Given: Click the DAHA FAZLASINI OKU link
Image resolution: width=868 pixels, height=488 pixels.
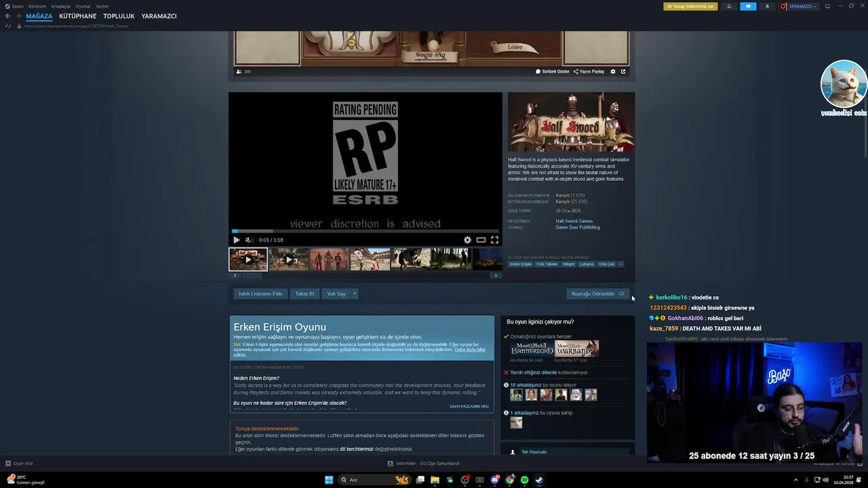Looking at the screenshot, I should pos(469,407).
